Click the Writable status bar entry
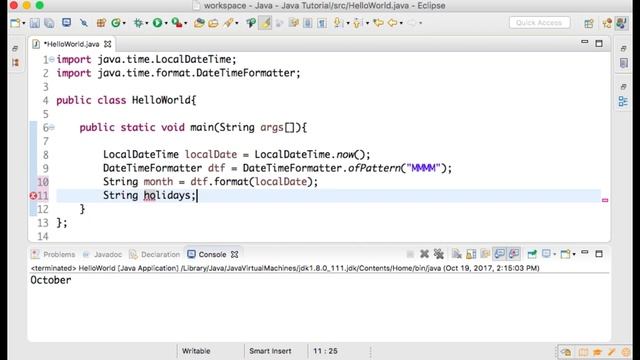The image size is (640, 360). click(x=196, y=351)
